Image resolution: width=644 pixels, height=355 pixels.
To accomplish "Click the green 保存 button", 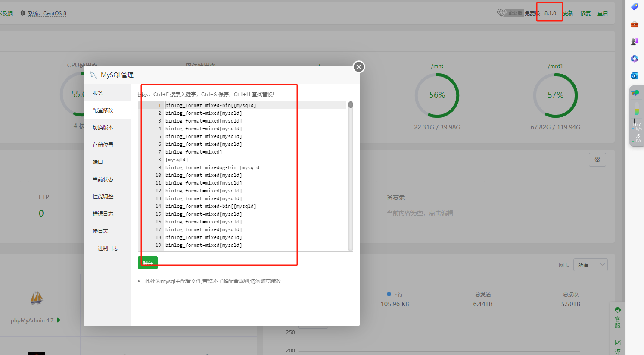I will 148,262.
